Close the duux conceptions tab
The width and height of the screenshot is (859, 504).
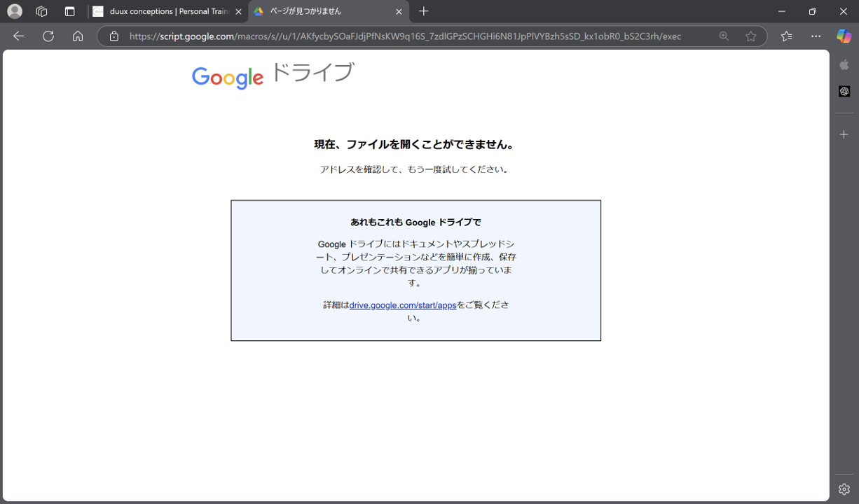coord(238,12)
